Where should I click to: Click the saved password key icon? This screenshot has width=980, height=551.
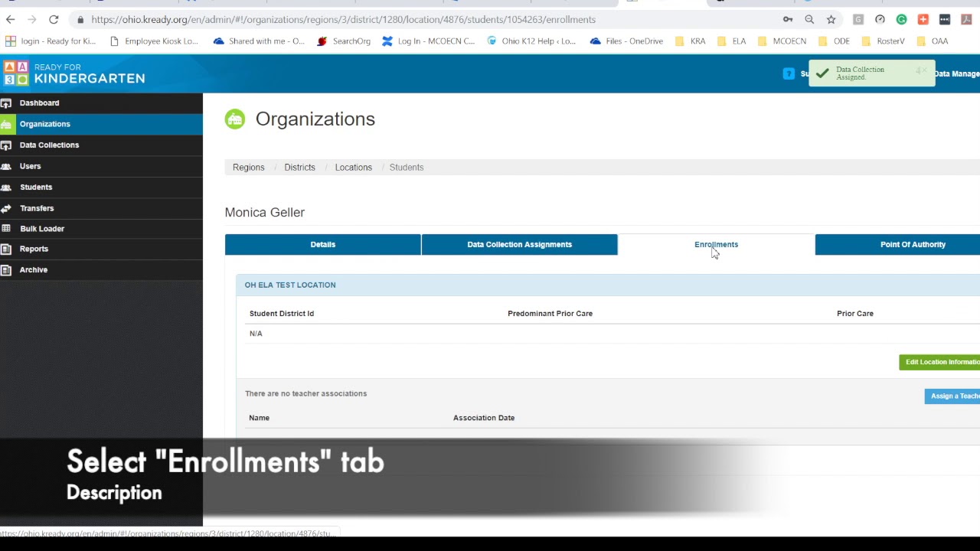(788, 19)
